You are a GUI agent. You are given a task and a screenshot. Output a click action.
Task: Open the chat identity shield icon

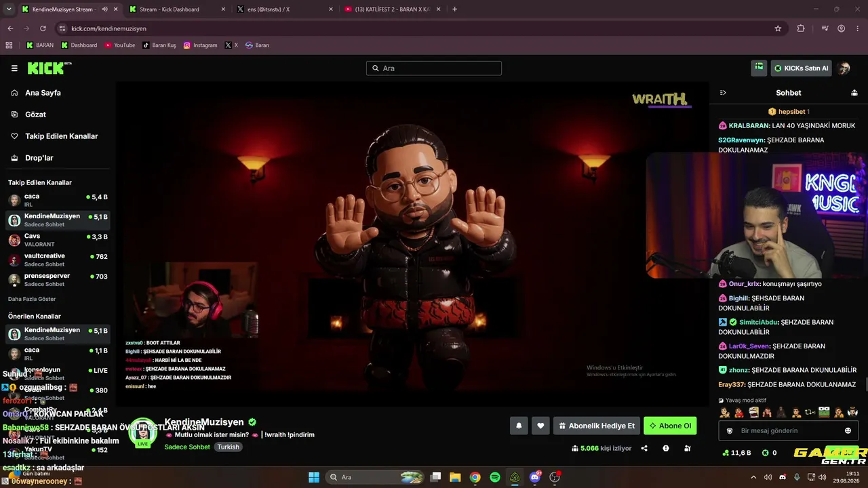click(730, 430)
